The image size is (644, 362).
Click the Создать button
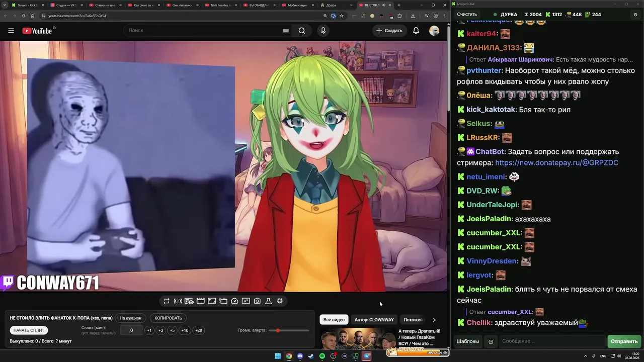[x=389, y=31]
